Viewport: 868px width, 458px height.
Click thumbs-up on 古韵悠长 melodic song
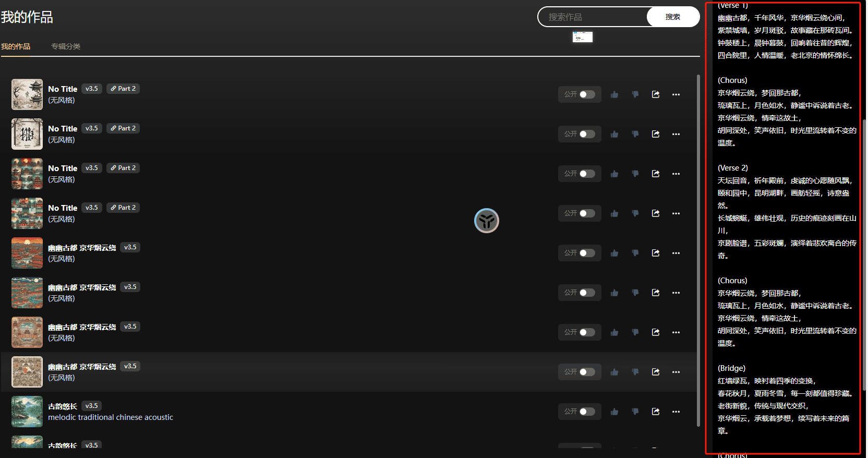[x=614, y=412]
